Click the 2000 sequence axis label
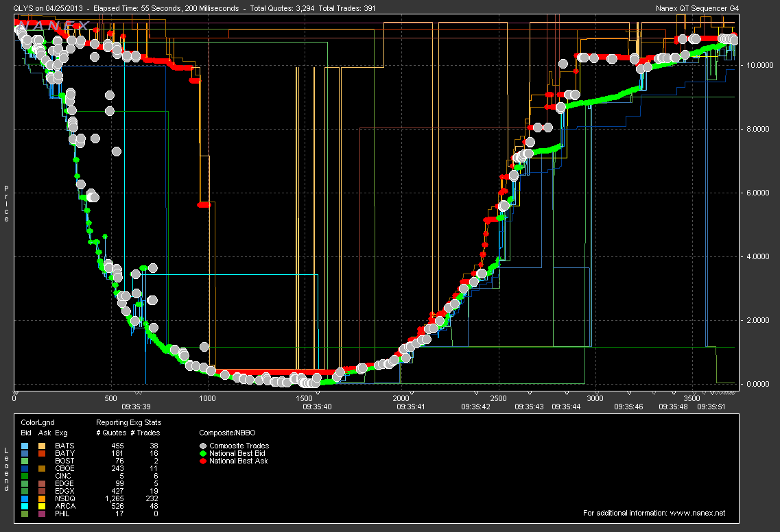780x532 pixels. [401, 398]
